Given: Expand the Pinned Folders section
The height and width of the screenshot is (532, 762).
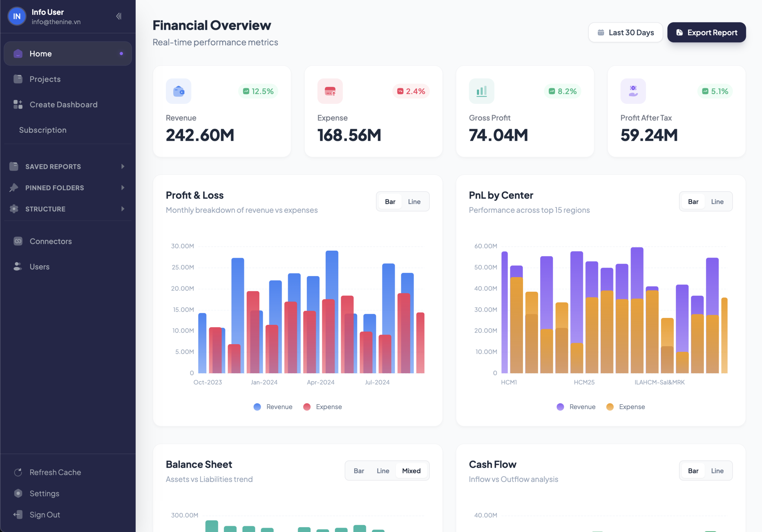Looking at the screenshot, I should pos(122,188).
